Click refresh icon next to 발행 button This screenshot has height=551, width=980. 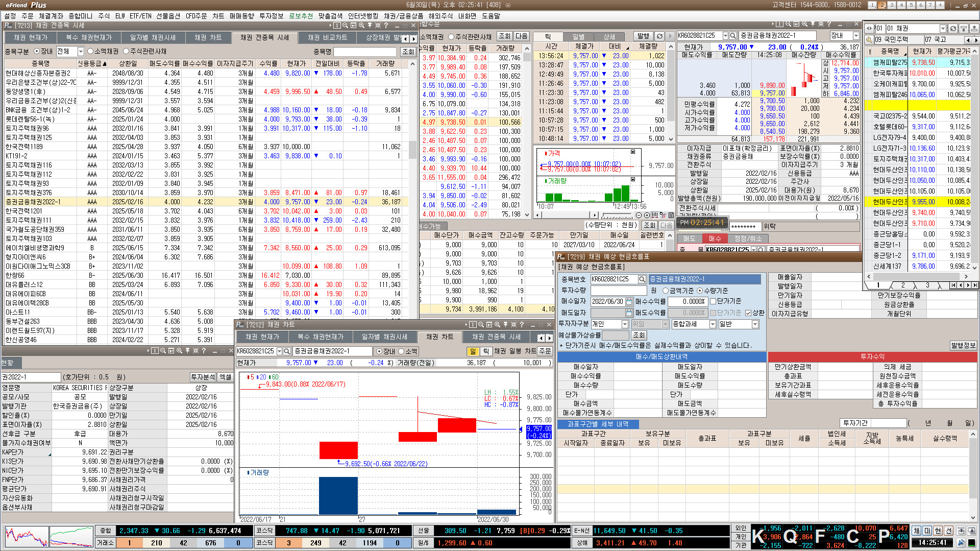659,36
